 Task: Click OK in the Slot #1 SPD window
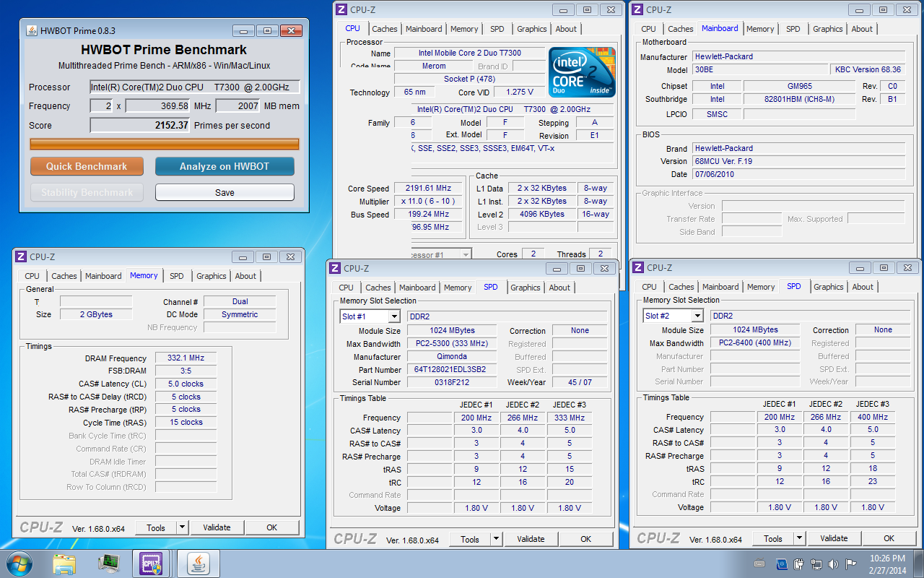585,539
